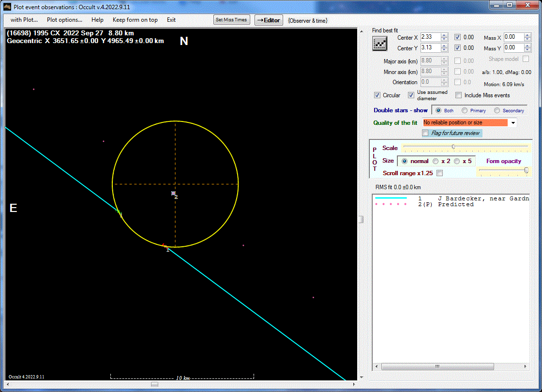Screen dimensions: 542x392
Task: Increase Mass X value with up arrow
Action: coord(527,35)
